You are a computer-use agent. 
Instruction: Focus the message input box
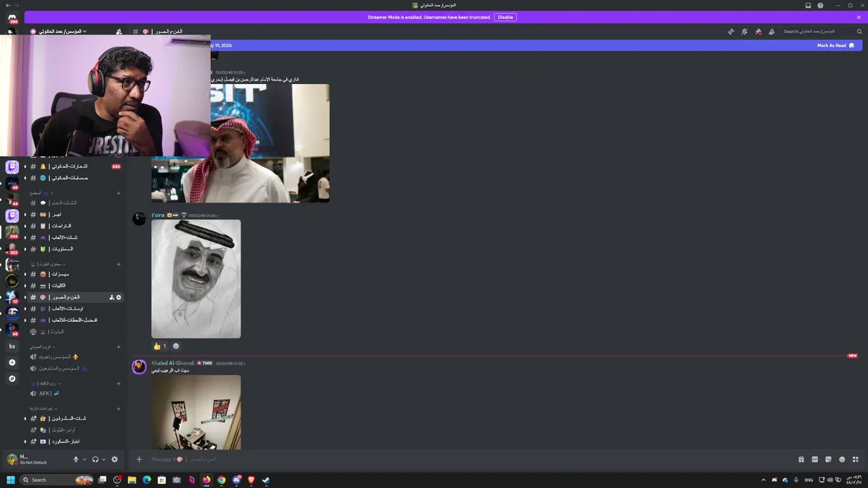pos(471,460)
